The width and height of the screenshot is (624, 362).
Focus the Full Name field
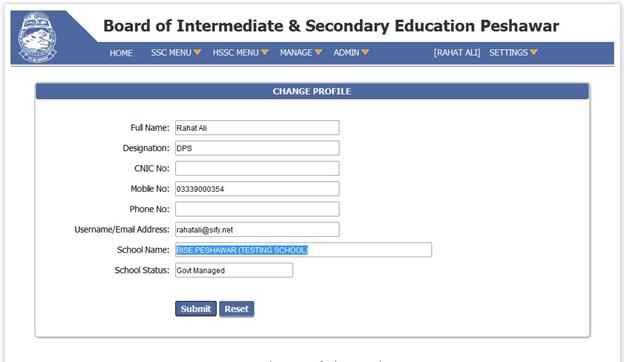click(257, 128)
